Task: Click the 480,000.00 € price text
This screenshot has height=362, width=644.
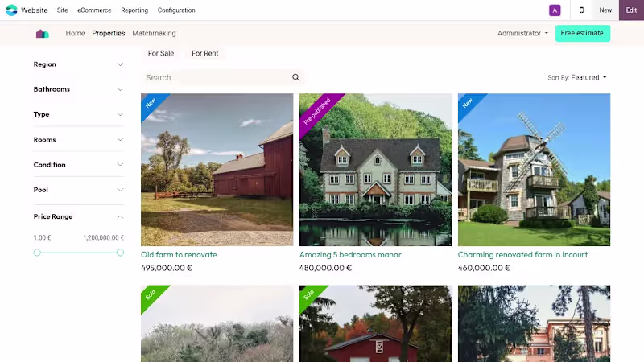Action: coord(325,268)
